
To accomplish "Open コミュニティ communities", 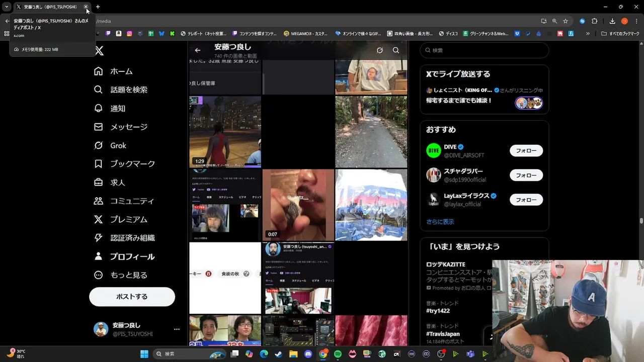I will click(124, 201).
